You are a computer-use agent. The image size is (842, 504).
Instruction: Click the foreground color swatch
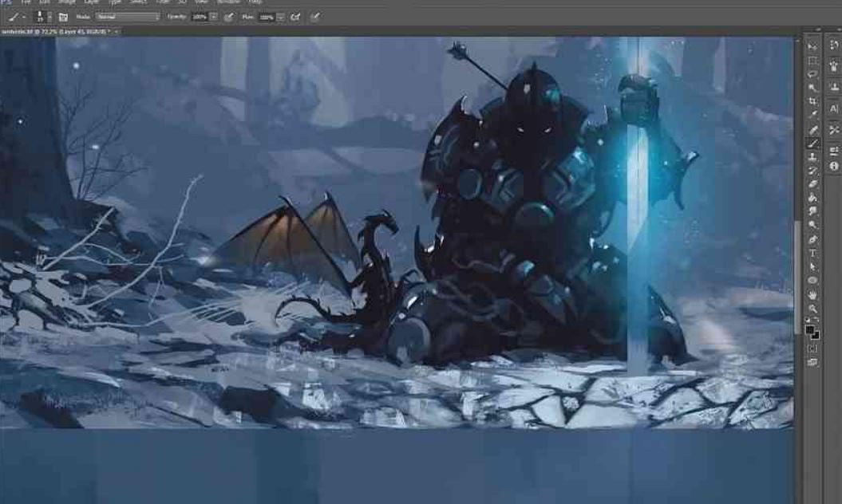click(811, 329)
